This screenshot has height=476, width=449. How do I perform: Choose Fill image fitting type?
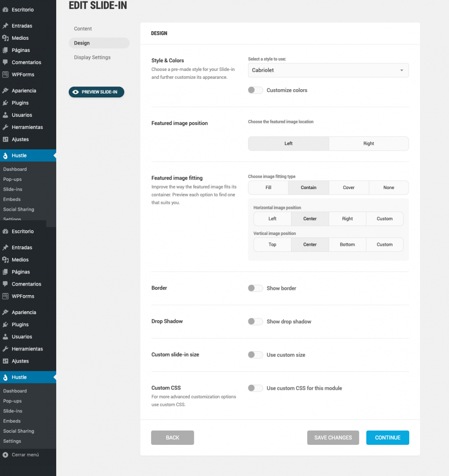tap(268, 188)
